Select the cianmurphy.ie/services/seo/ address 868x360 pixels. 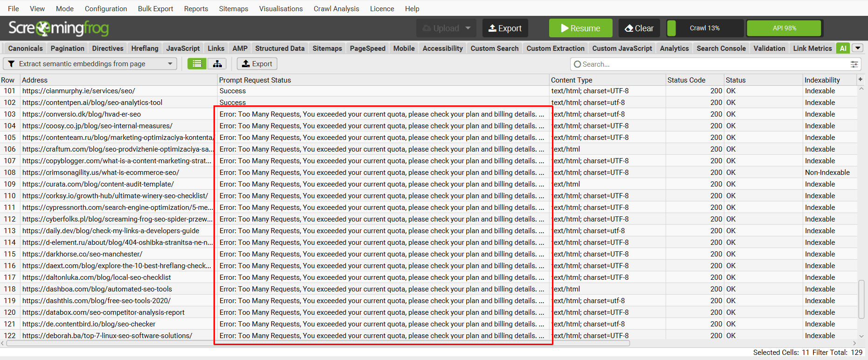[x=79, y=91]
